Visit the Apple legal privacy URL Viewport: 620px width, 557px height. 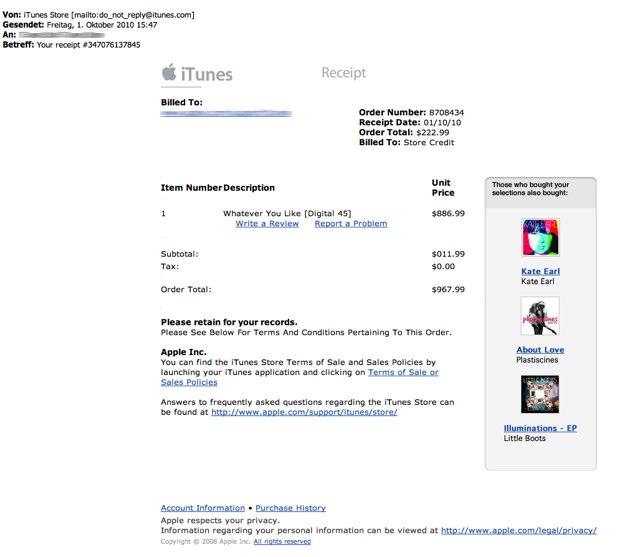[518, 530]
